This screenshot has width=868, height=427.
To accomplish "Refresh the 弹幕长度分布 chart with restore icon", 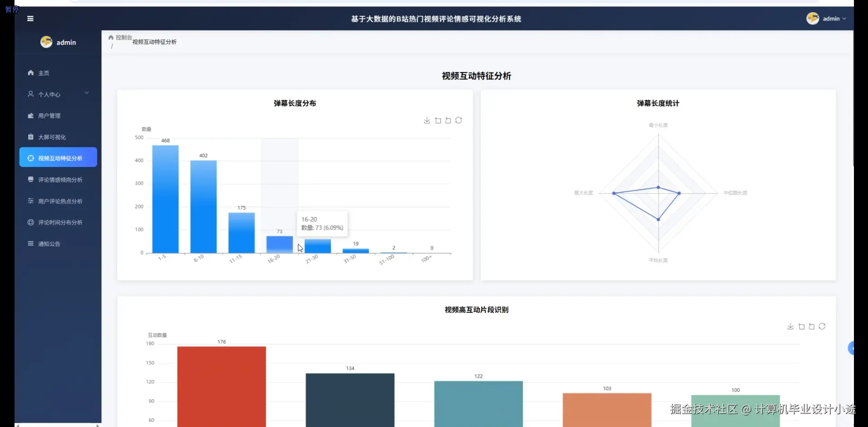I will pyautogui.click(x=459, y=120).
